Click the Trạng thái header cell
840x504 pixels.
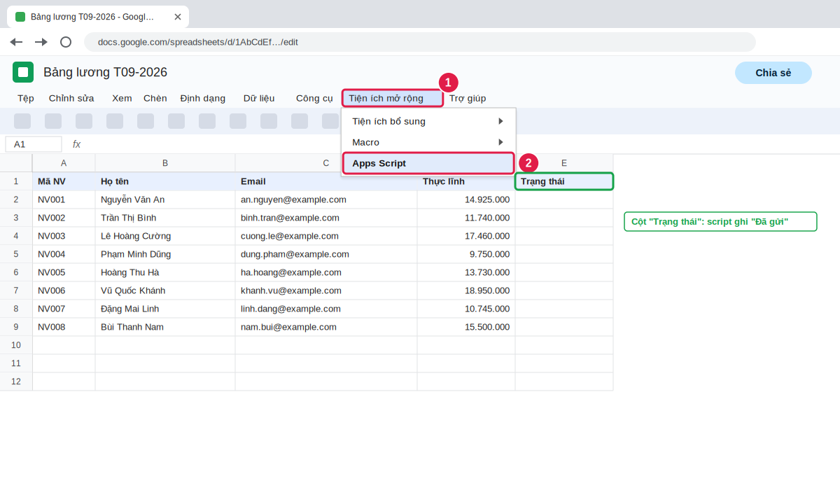coord(564,181)
